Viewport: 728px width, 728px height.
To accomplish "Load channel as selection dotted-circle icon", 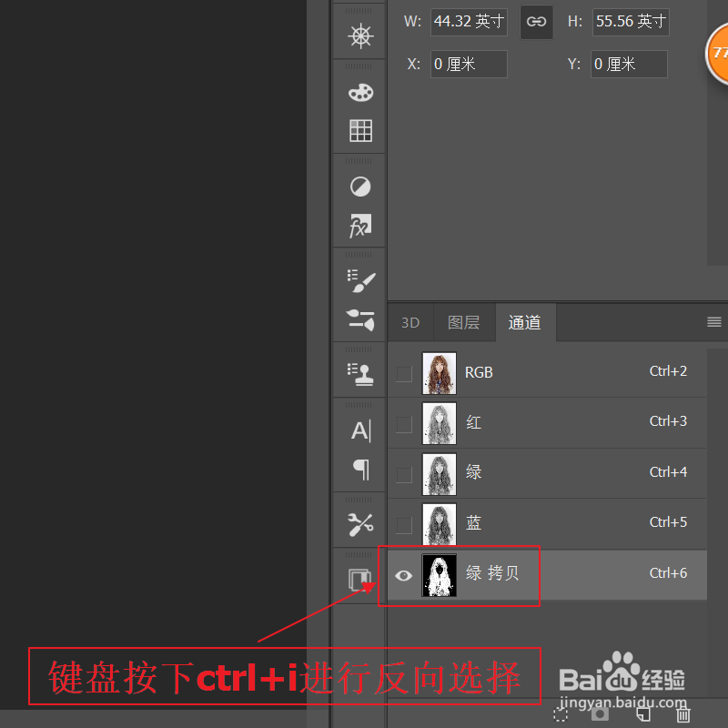I will click(561, 714).
